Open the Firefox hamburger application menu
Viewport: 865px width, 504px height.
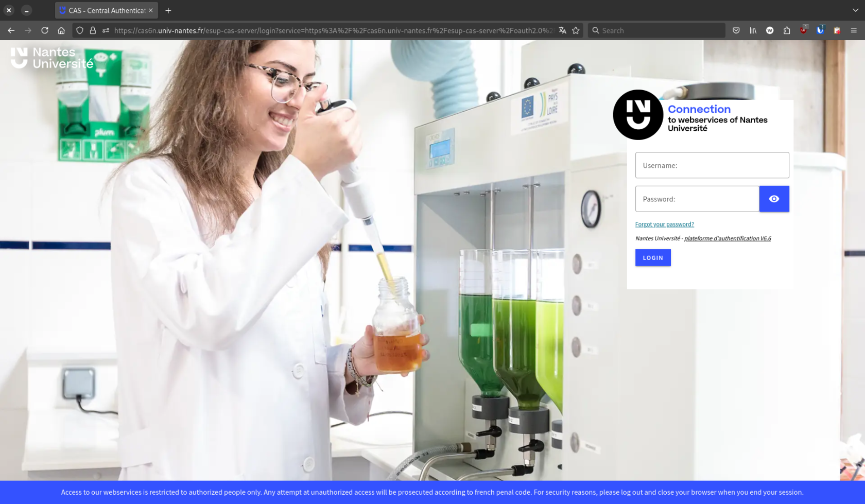tap(854, 30)
